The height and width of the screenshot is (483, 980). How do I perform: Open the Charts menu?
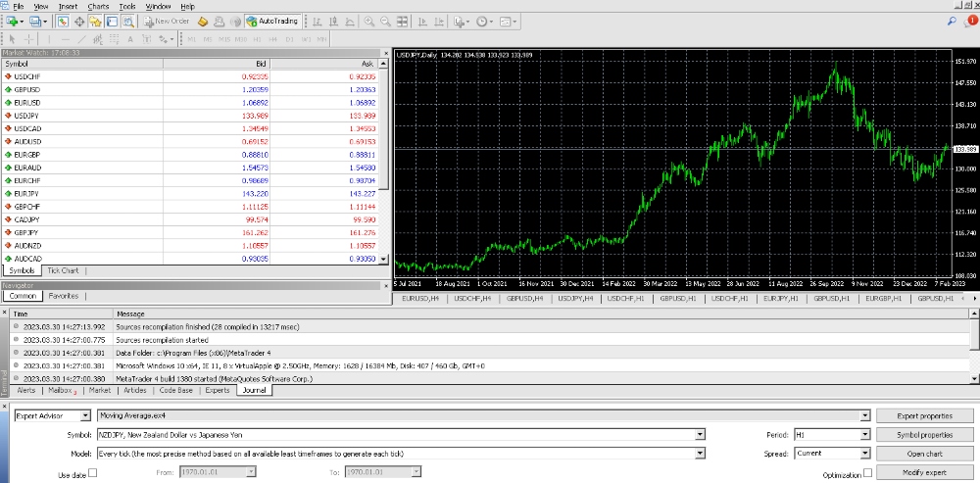point(98,6)
